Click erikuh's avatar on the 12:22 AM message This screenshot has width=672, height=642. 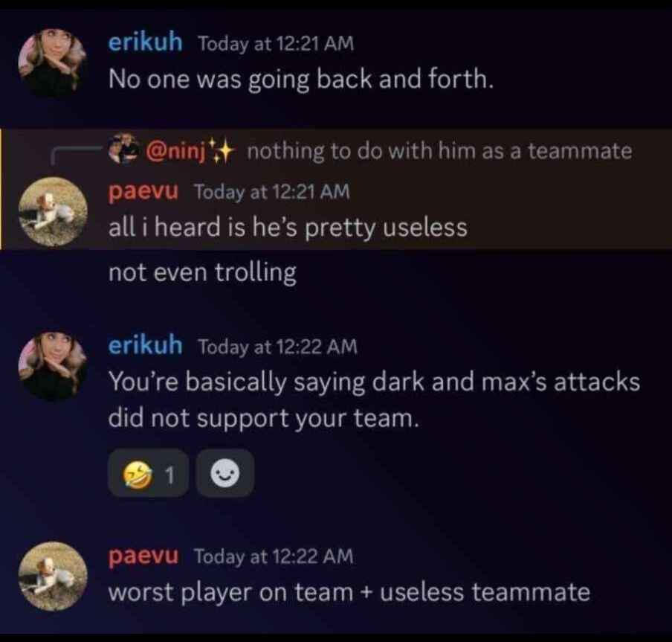(x=52, y=365)
